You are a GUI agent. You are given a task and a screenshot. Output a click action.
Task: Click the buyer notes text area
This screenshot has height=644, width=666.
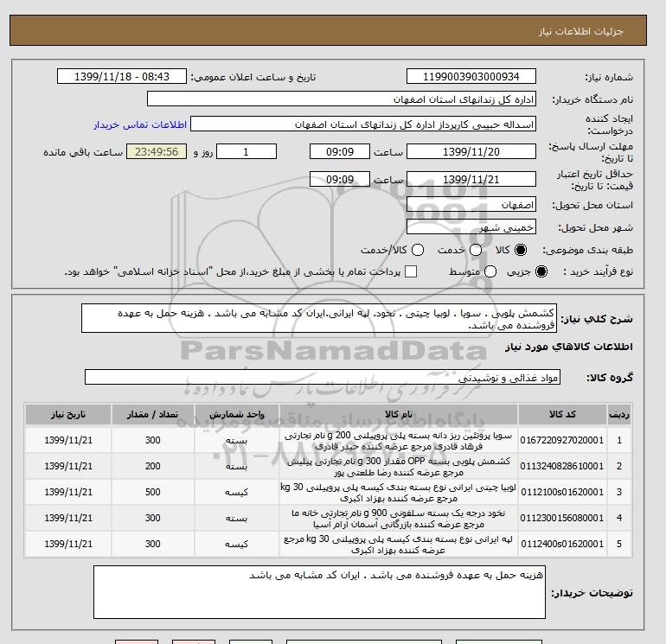319,592
